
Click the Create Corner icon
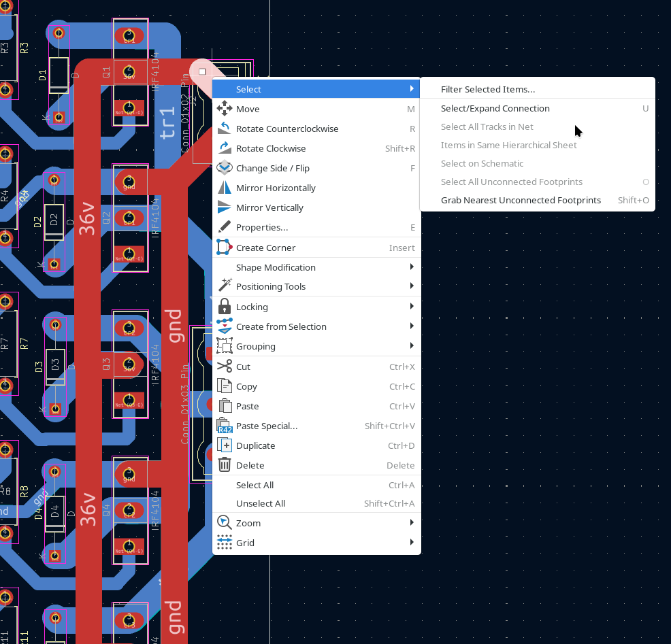click(x=224, y=248)
